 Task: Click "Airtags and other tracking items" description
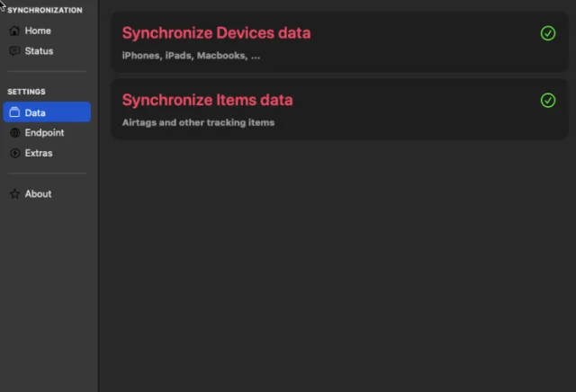pyautogui.click(x=198, y=122)
